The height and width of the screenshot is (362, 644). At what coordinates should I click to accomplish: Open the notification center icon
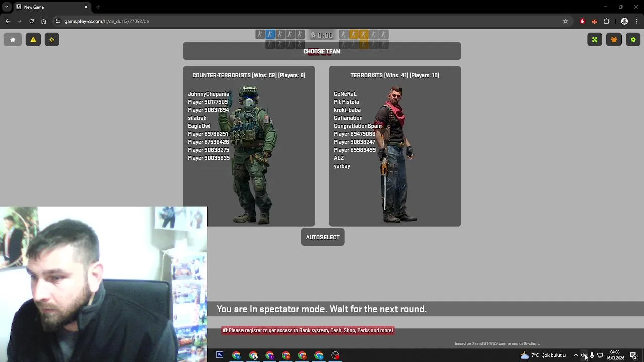[x=633, y=355]
